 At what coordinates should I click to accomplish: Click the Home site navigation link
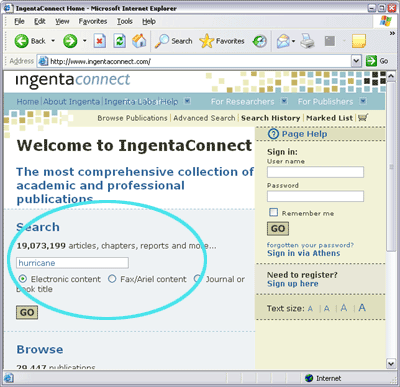point(28,101)
